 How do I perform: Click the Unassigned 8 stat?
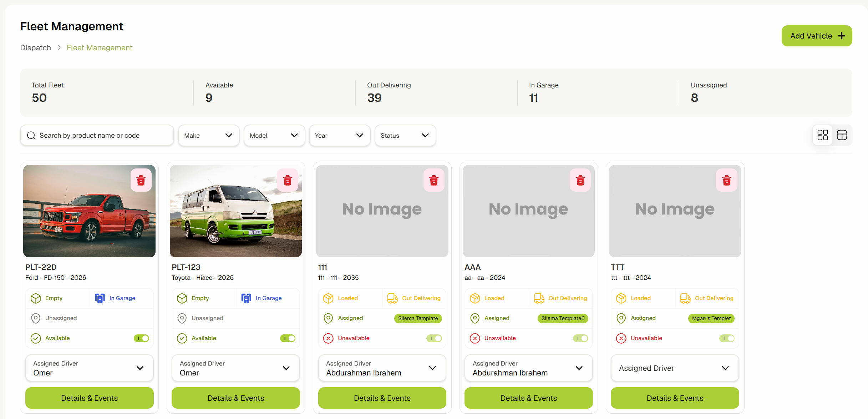coord(709,92)
